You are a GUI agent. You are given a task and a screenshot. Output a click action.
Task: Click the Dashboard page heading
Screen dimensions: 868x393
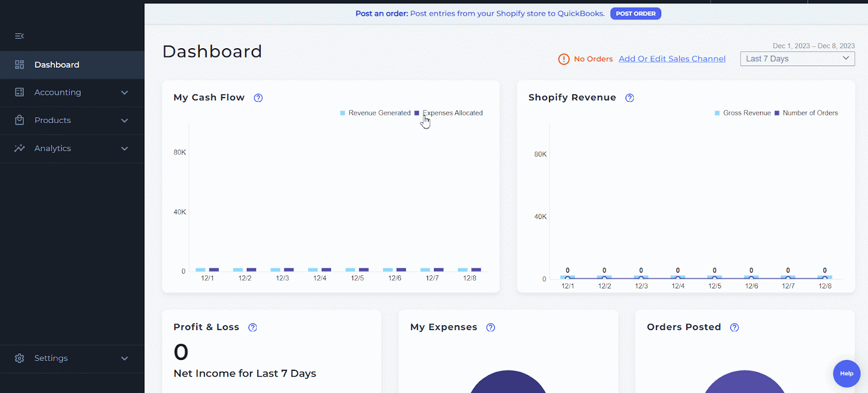tap(212, 51)
